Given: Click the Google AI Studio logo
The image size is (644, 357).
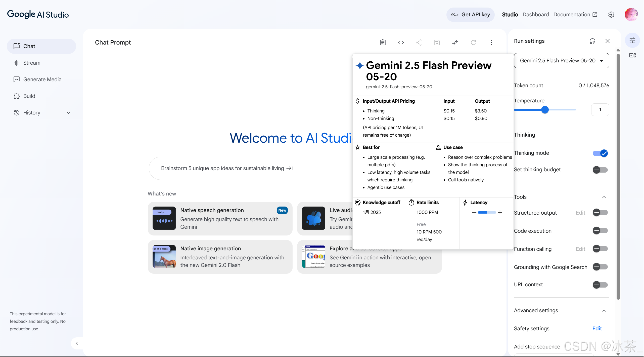Looking at the screenshot, I should (38, 15).
